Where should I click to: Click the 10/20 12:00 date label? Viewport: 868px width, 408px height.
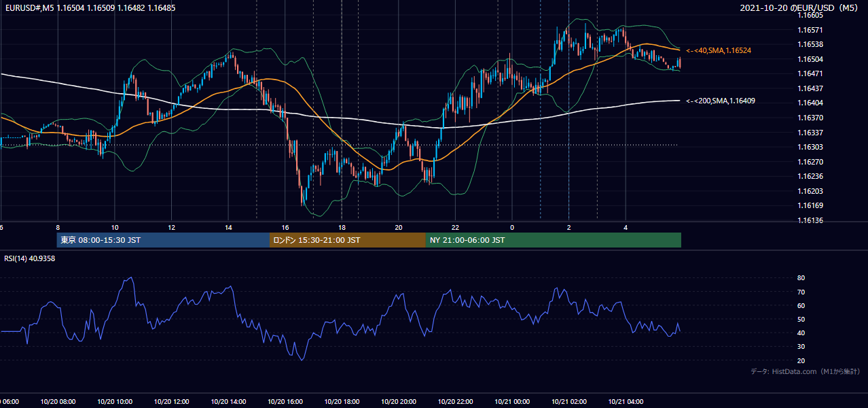pyautogui.click(x=171, y=402)
